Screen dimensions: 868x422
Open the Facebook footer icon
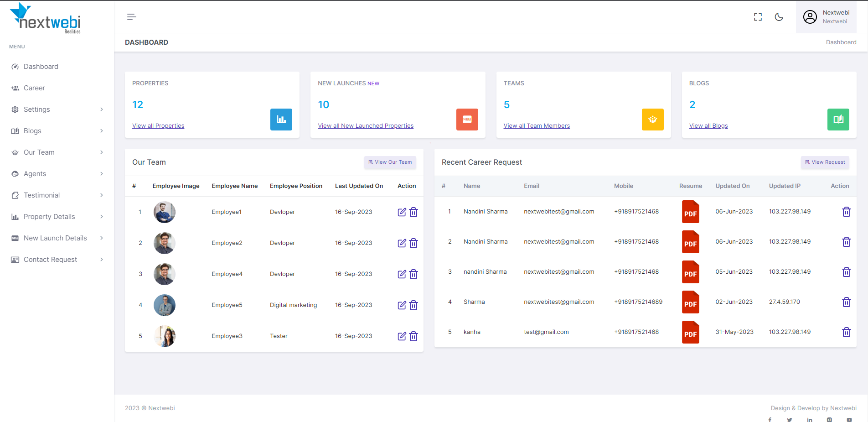click(770, 420)
